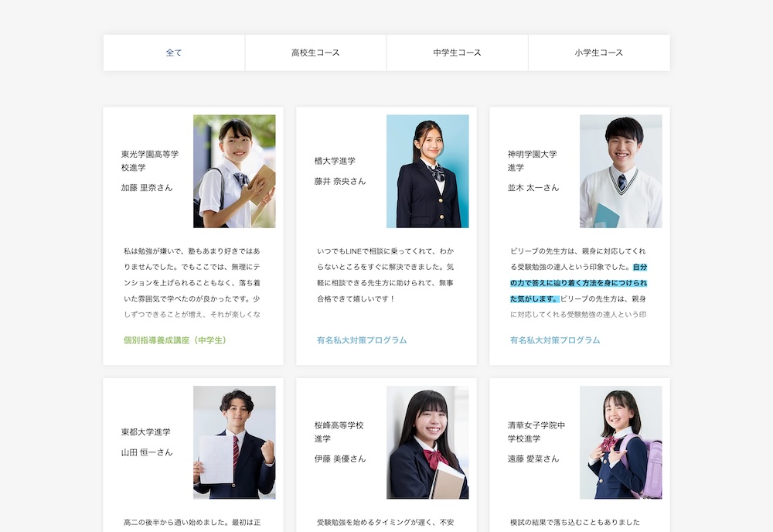Open the 中学生コース tab
The width and height of the screenshot is (773, 532).
point(457,53)
